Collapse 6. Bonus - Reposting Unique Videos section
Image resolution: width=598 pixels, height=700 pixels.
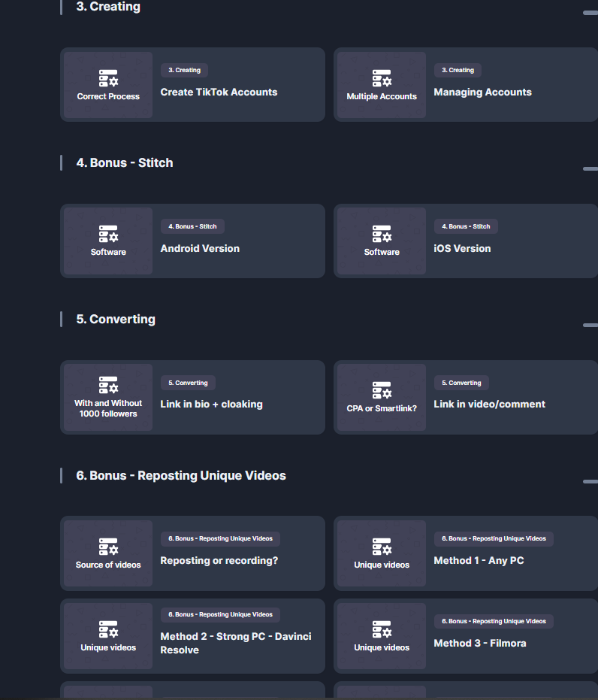[590, 481]
